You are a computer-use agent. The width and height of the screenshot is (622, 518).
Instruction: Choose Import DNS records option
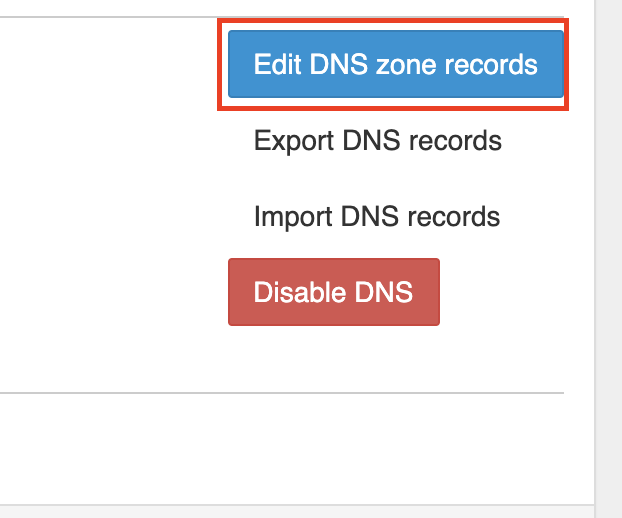[377, 217]
